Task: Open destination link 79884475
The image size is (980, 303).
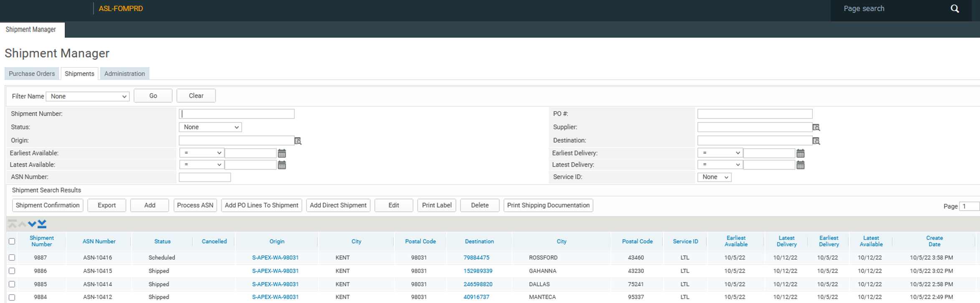Action: [x=476, y=258]
